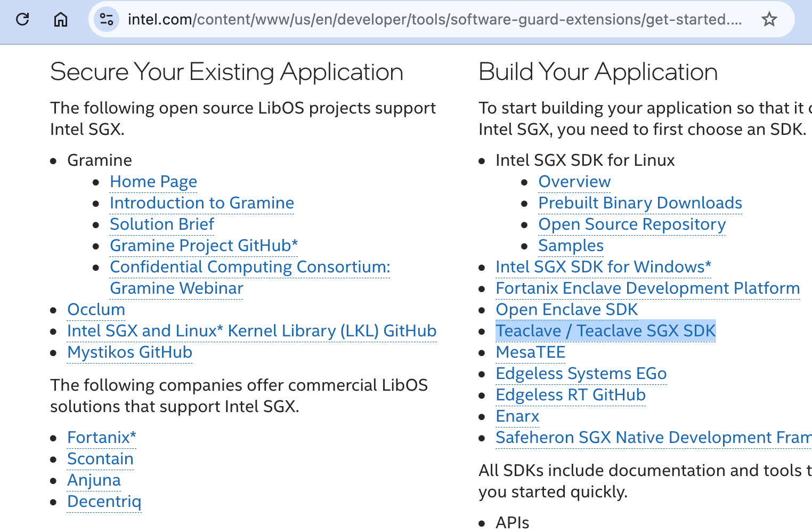Viewport: 812px width, 532px height.
Task: Open Prebuilt Binary Downloads link
Action: [x=640, y=203]
